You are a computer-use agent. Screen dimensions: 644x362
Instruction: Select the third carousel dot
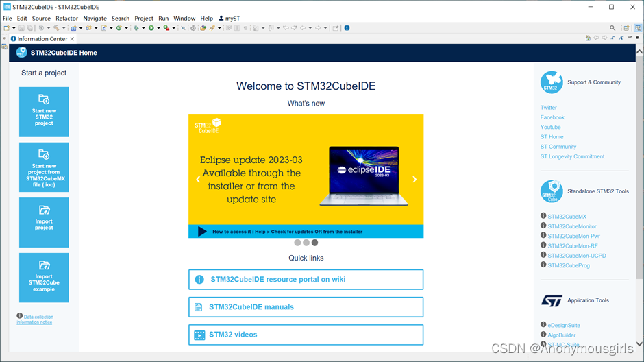coord(314,243)
